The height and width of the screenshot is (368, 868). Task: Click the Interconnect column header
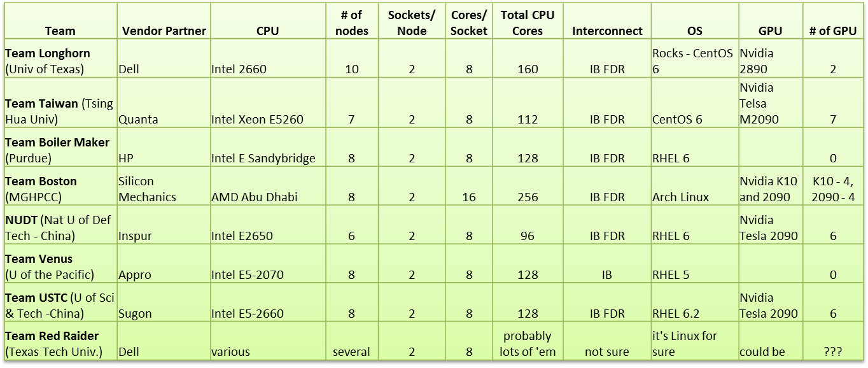coord(607,31)
